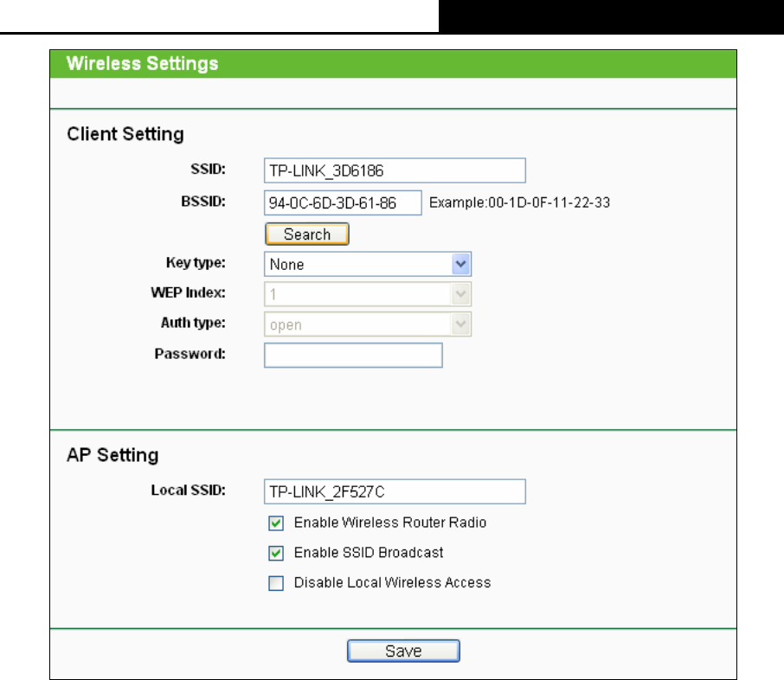Click the Password label

point(190,354)
